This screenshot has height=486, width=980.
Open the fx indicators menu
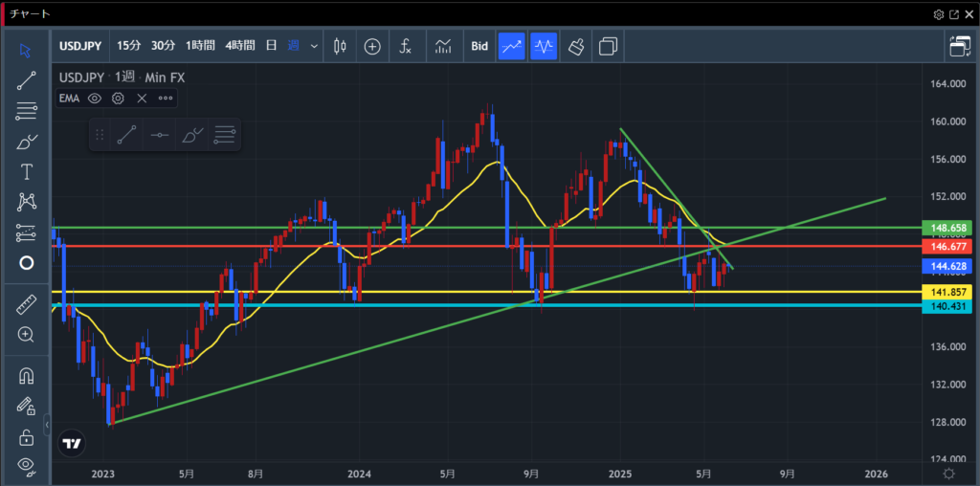(x=406, y=46)
